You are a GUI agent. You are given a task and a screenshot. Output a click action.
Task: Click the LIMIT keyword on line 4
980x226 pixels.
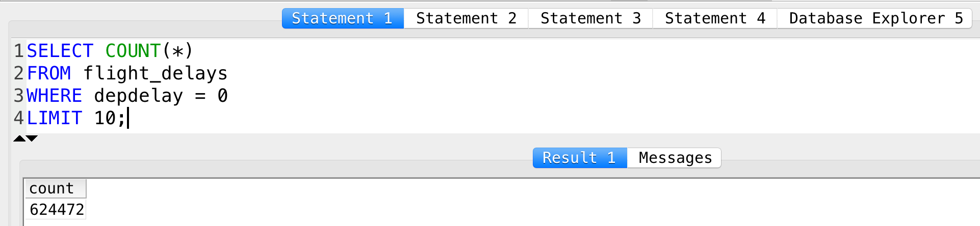(x=54, y=118)
